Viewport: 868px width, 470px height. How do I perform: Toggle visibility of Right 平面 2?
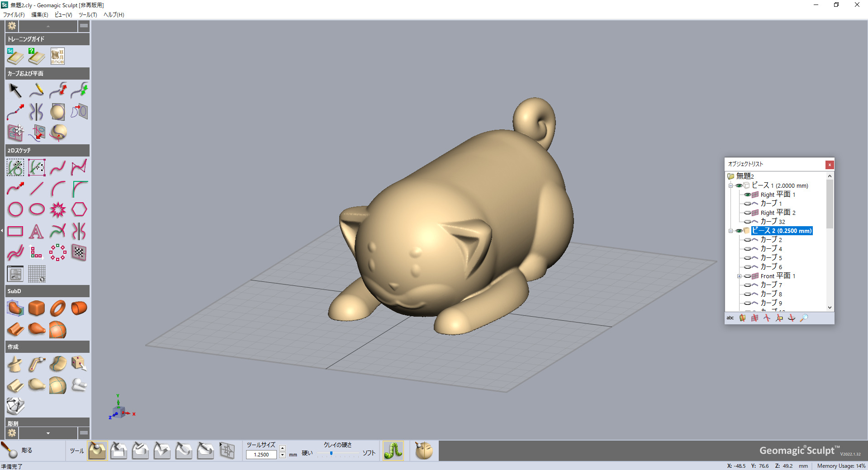[x=748, y=213]
